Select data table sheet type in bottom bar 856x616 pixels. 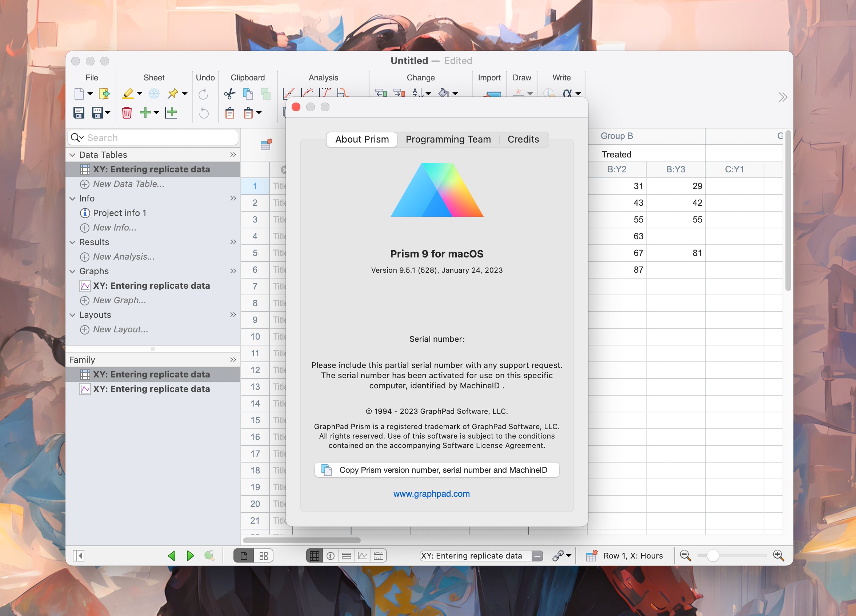coord(315,556)
